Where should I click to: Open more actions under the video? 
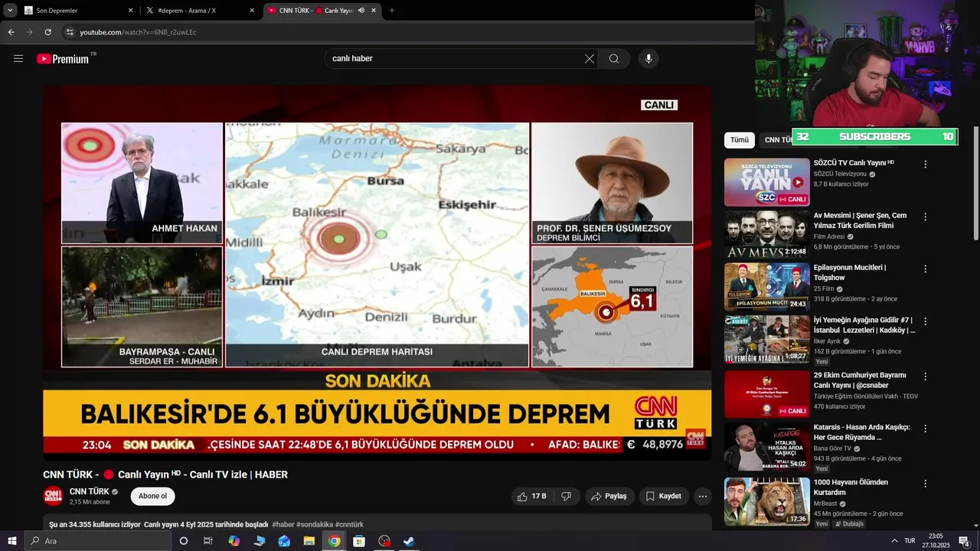click(703, 496)
